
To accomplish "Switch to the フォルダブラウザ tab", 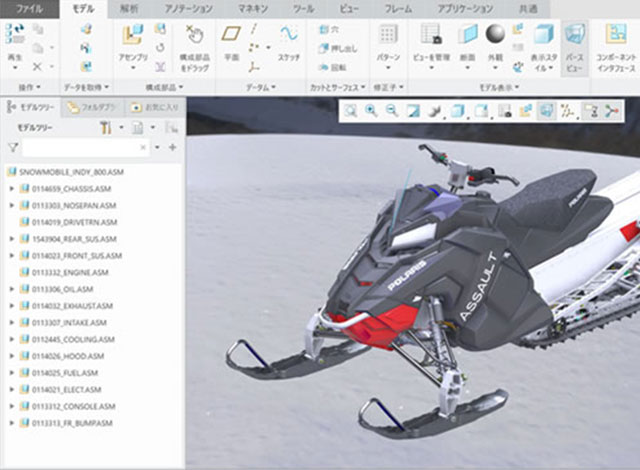I will (x=92, y=105).
